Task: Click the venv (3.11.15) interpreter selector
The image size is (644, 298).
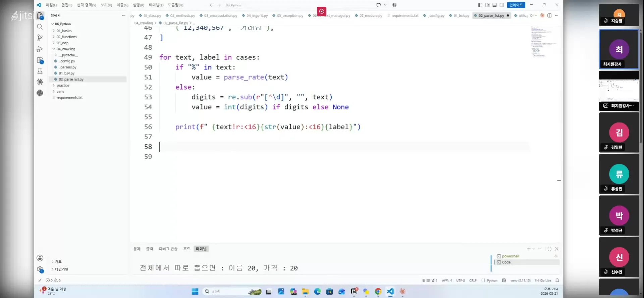Action: pos(520,280)
